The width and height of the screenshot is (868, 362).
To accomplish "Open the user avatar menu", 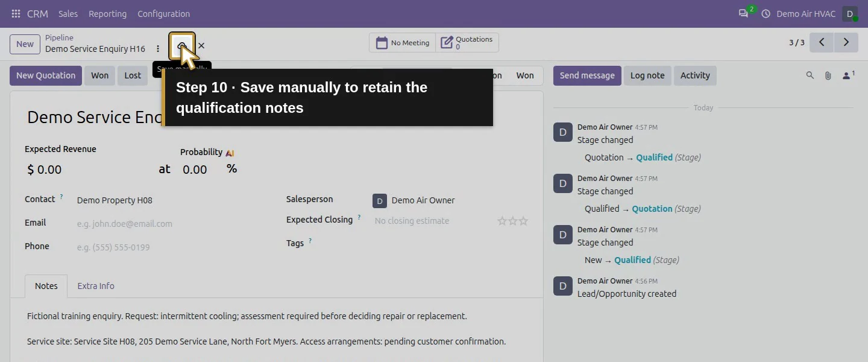I will (x=850, y=13).
